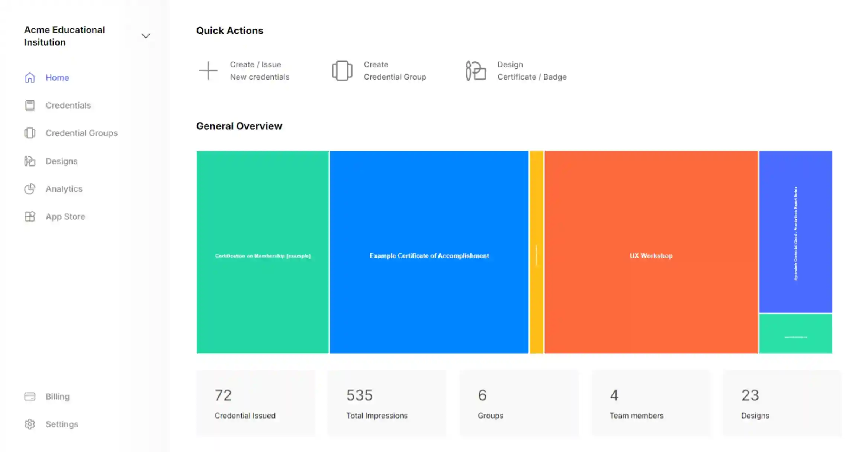Screen dimensions: 868x452
Task: Click the App Store grid icon
Action: pos(30,216)
